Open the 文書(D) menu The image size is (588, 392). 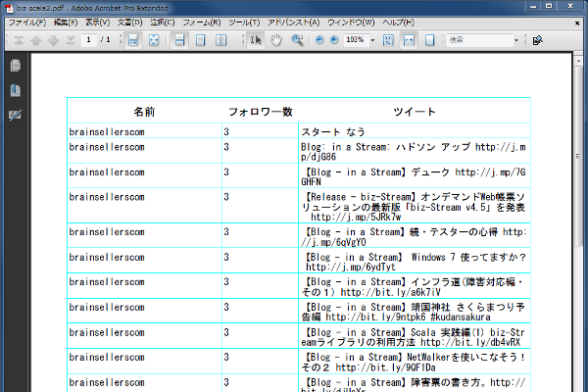pos(130,23)
